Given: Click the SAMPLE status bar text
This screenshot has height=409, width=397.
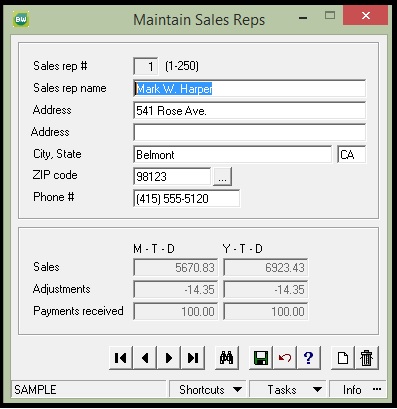Looking at the screenshot, I should pos(35,389).
